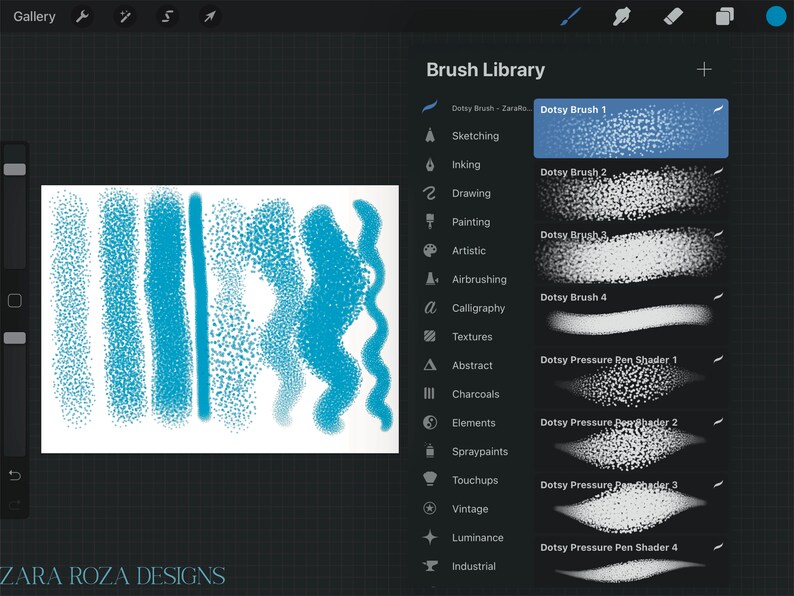The height and width of the screenshot is (596, 794).
Task: Tap the white canvas with brush strokes
Action: click(220, 319)
